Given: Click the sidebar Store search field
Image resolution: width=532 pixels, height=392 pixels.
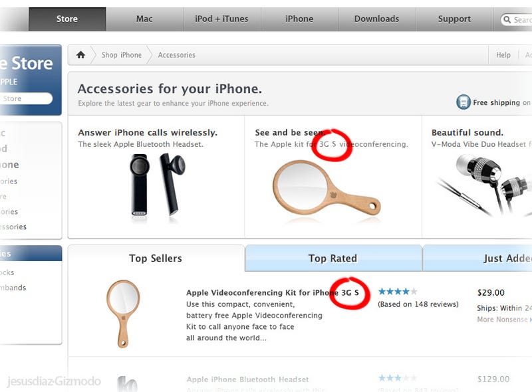Looking at the screenshot, I should pyautogui.click(x=26, y=98).
